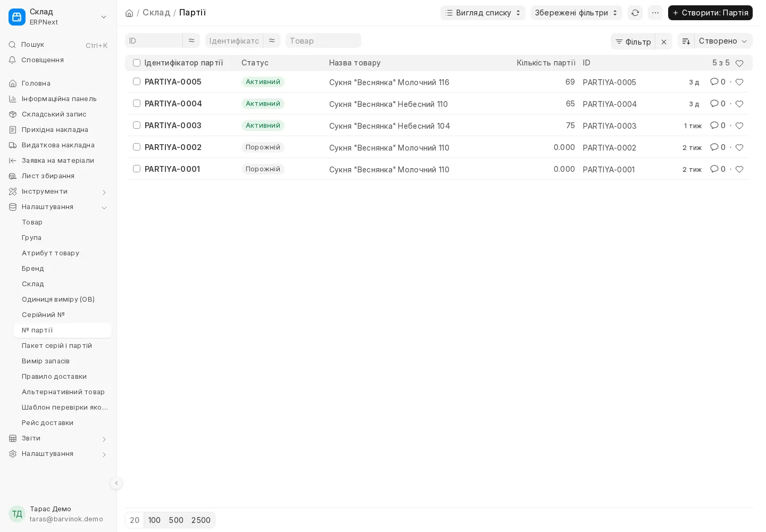The image size is (766, 532).
Task: Open comments for PARTIYA-0002
Action: click(718, 147)
